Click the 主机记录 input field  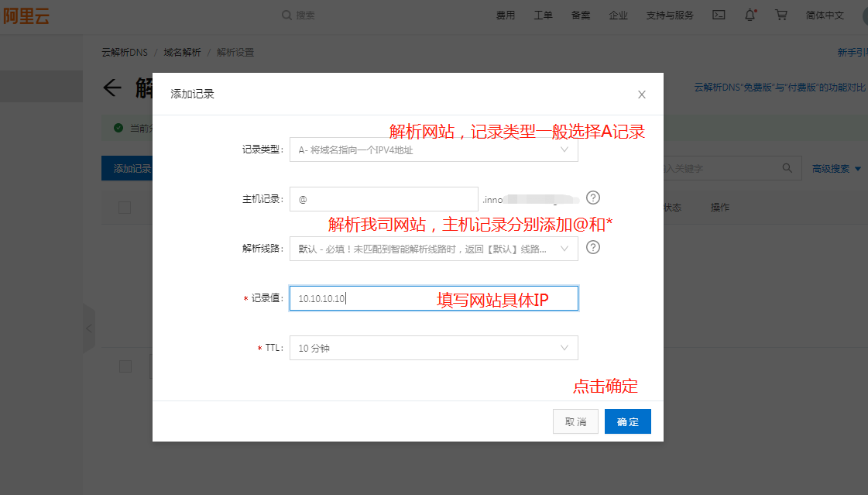[x=383, y=199]
